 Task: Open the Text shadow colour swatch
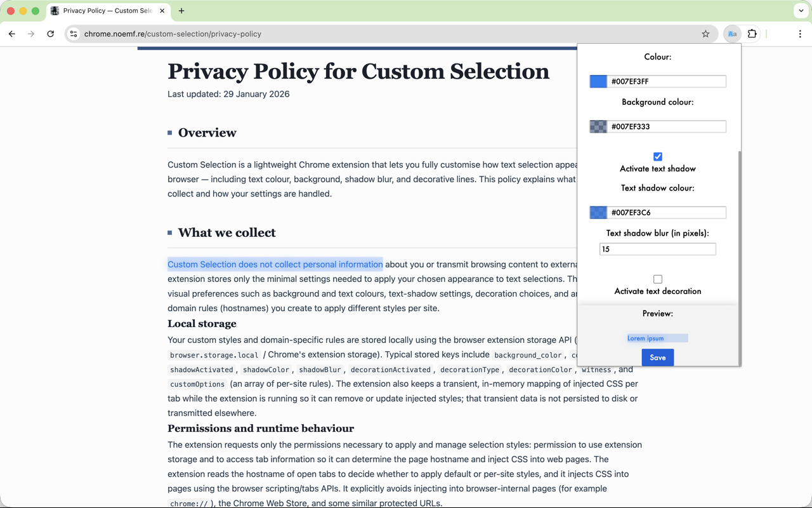[x=598, y=212]
